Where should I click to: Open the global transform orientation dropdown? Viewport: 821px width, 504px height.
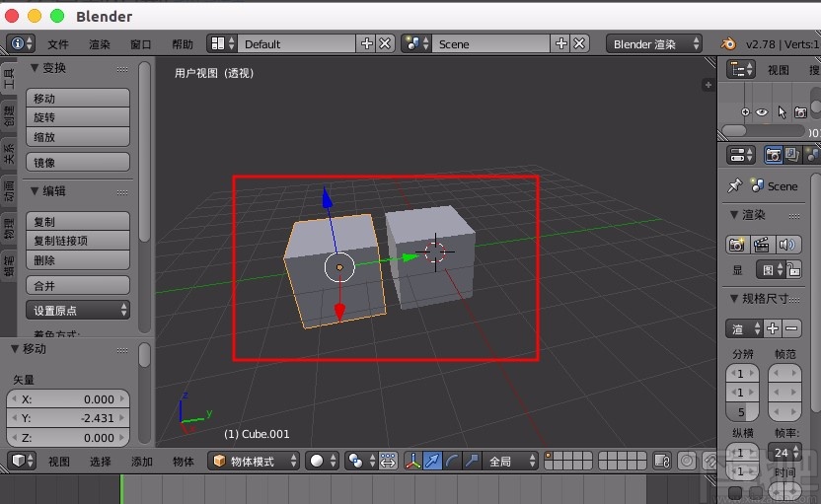pos(510,461)
